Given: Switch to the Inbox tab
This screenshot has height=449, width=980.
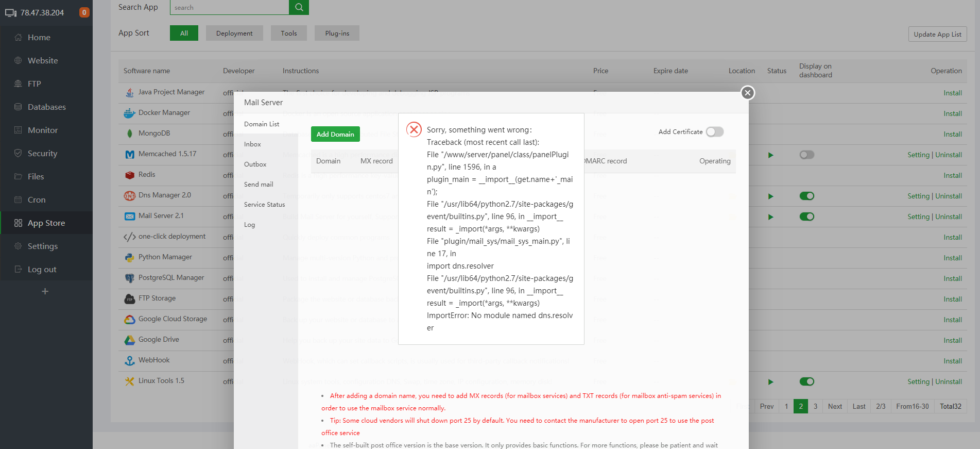Looking at the screenshot, I should 252,144.
